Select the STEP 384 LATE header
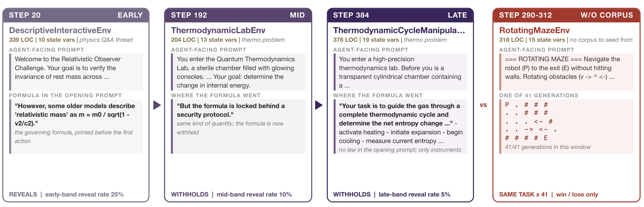 [x=400, y=15]
